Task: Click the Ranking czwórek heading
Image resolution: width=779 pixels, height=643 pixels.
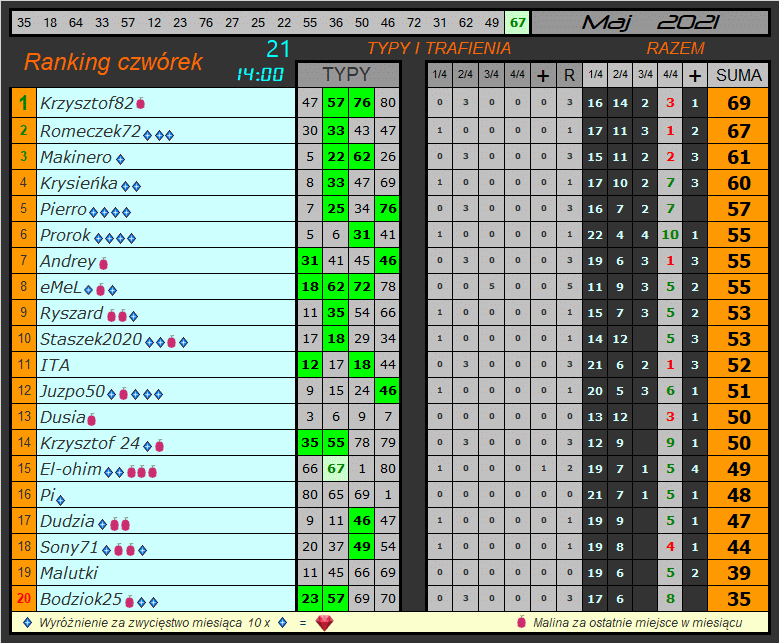Action: point(113,62)
